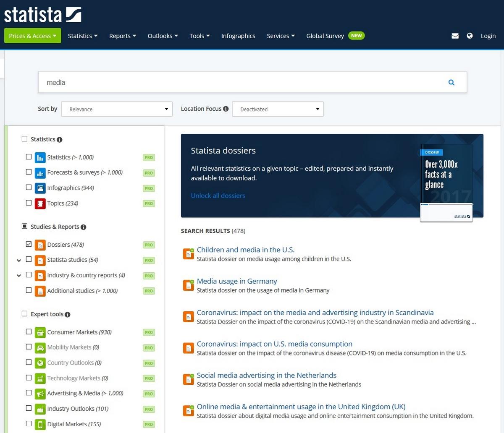The height and width of the screenshot is (433, 504).
Task: Tick the Statista studies (54) checkbox
Action: coord(29,259)
